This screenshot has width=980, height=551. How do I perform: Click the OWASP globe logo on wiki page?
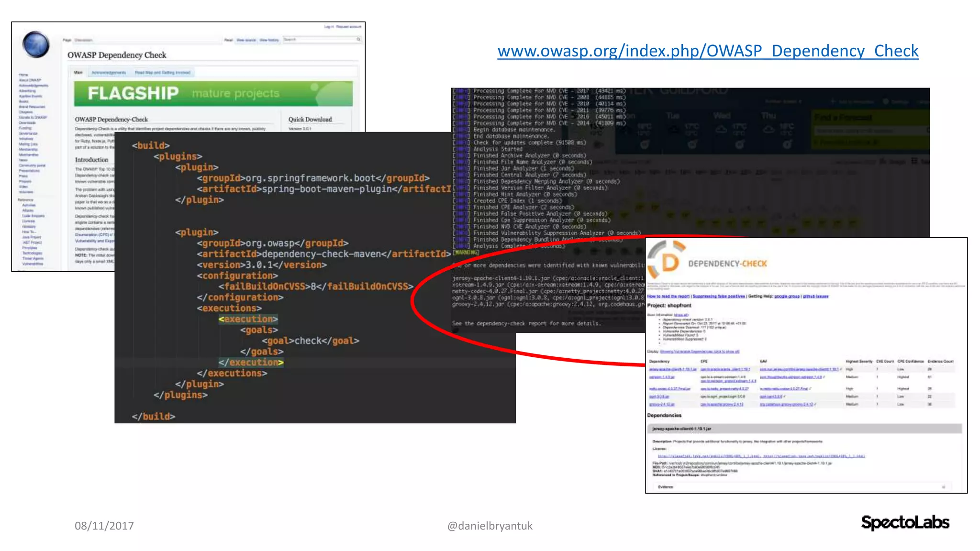click(36, 44)
